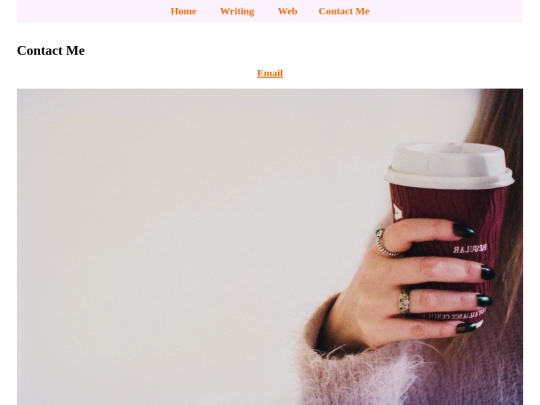Click the small white logo on cup

[x=397, y=212]
